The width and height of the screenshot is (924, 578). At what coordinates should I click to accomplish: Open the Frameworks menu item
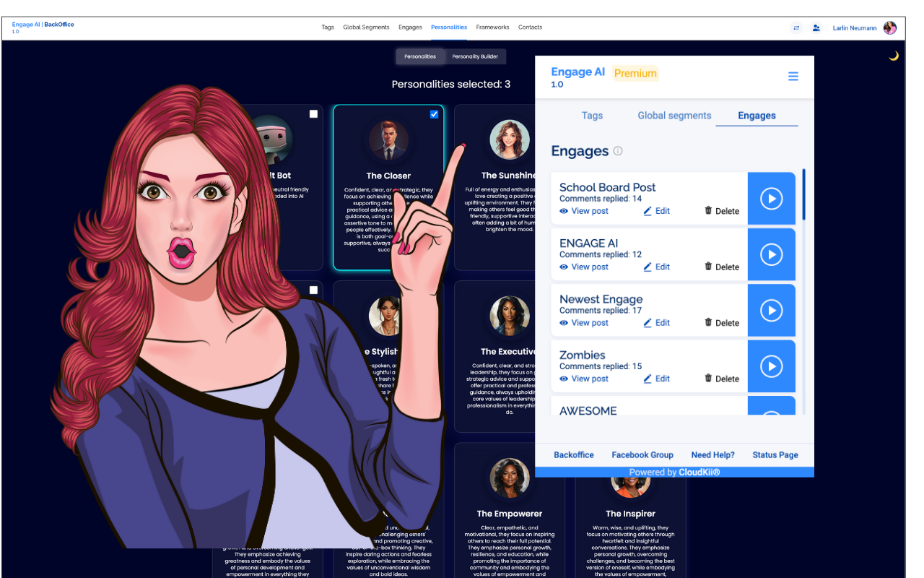click(x=492, y=27)
